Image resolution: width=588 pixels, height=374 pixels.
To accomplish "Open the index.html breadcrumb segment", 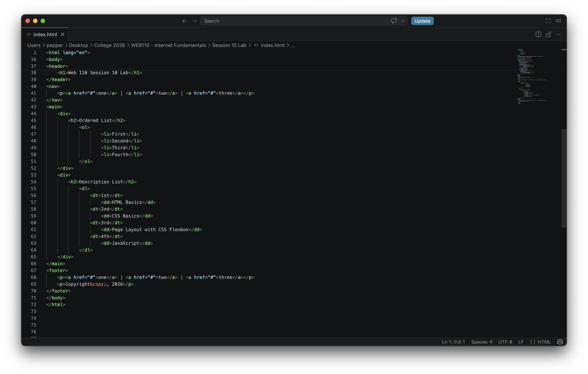I will pos(273,45).
